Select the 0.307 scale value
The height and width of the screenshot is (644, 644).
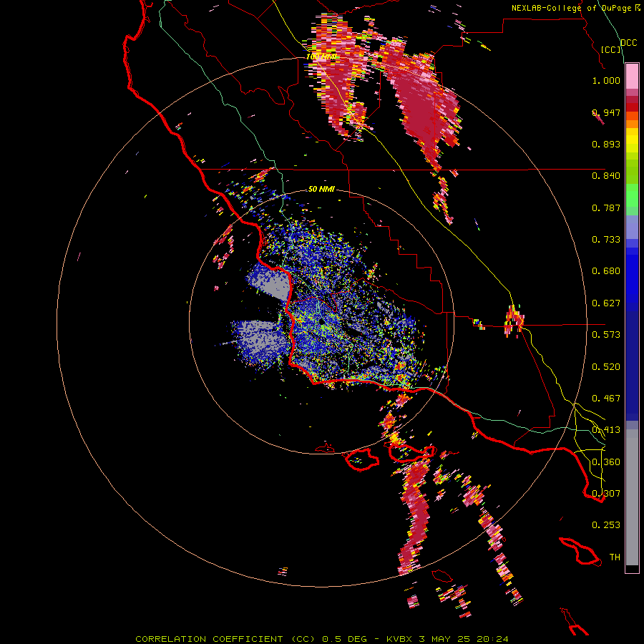pyautogui.click(x=606, y=493)
